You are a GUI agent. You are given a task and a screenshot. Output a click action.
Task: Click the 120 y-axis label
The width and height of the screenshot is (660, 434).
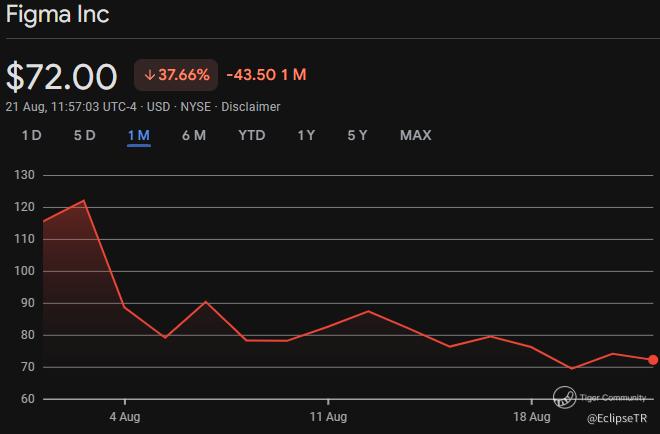point(24,207)
